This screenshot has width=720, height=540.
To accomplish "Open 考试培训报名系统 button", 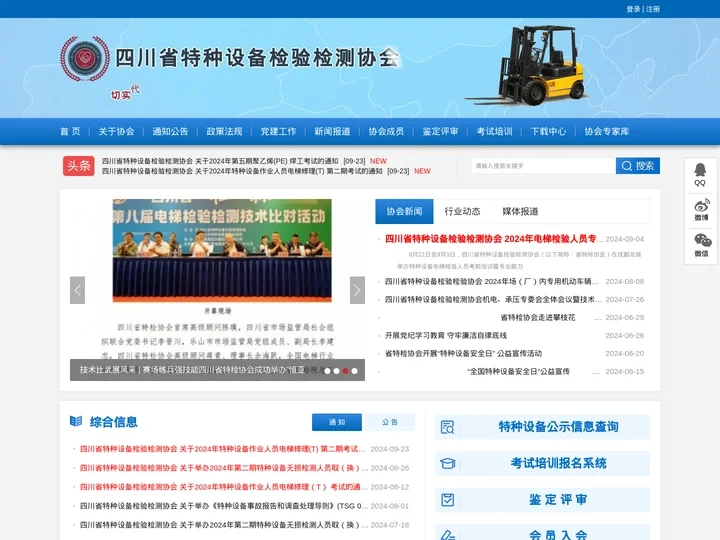I will point(542,463).
